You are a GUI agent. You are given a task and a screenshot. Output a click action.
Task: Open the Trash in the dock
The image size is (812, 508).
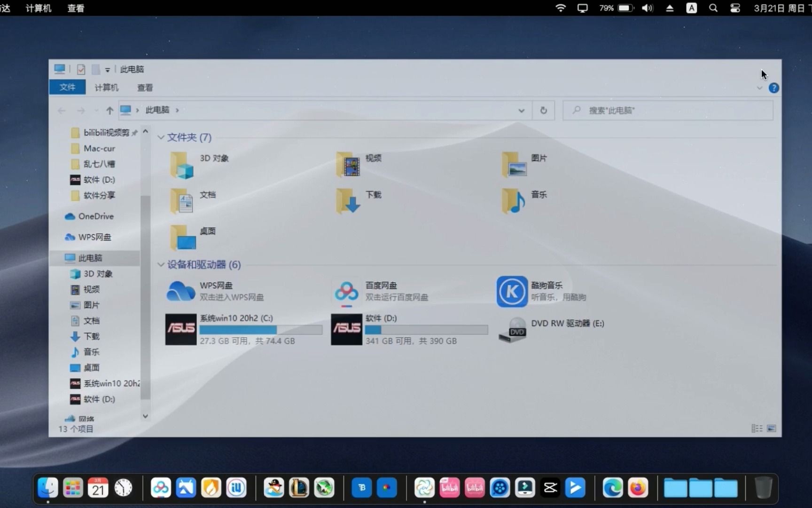pyautogui.click(x=763, y=488)
